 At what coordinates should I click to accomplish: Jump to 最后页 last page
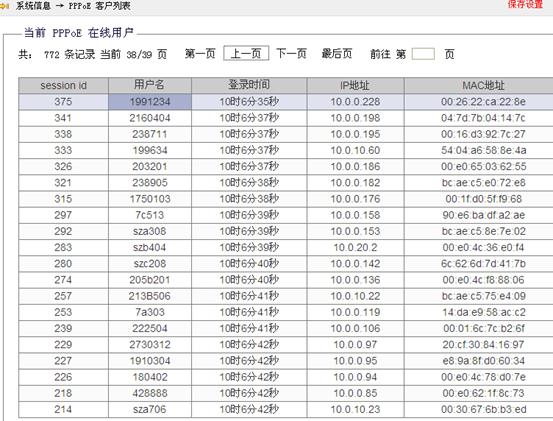pyautogui.click(x=337, y=54)
